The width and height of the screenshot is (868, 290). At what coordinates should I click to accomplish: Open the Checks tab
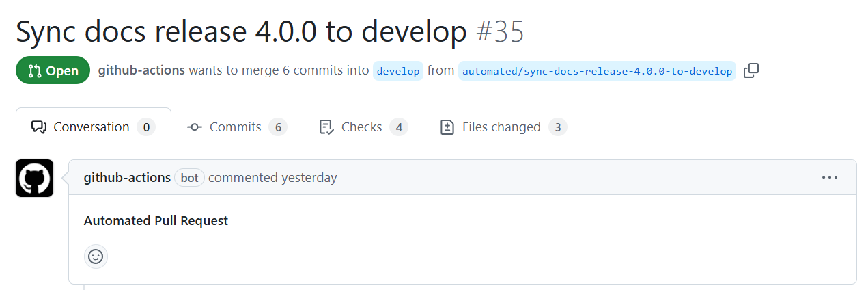click(363, 127)
